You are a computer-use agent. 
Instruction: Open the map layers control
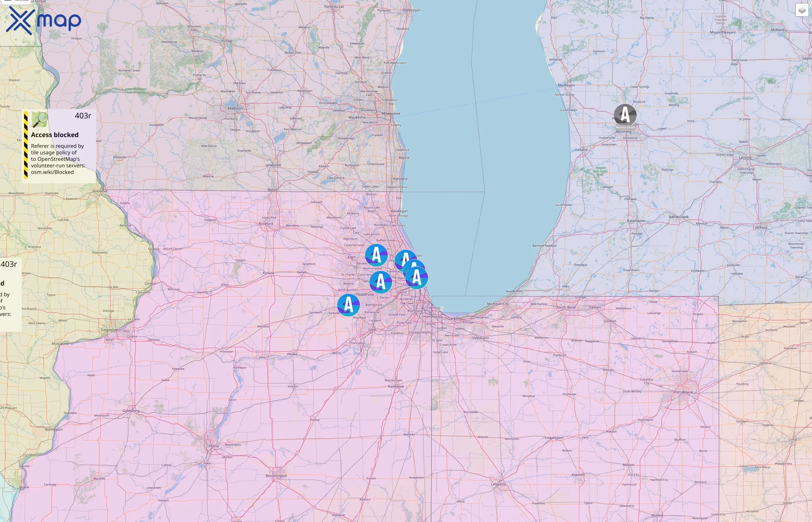click(802, 10)
